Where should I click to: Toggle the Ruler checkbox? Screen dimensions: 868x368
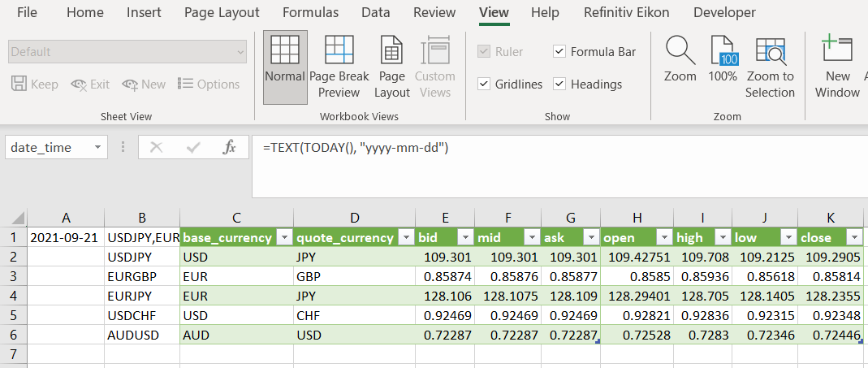pyautogui.click(x=485, y=51)
